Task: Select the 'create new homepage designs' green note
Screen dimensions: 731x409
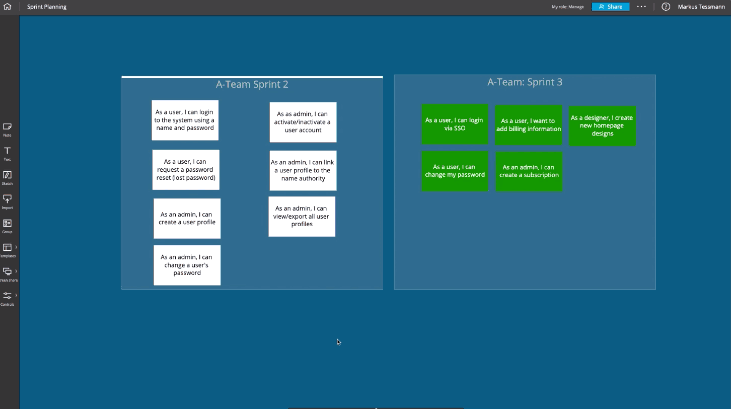Action: coord(602,125)
